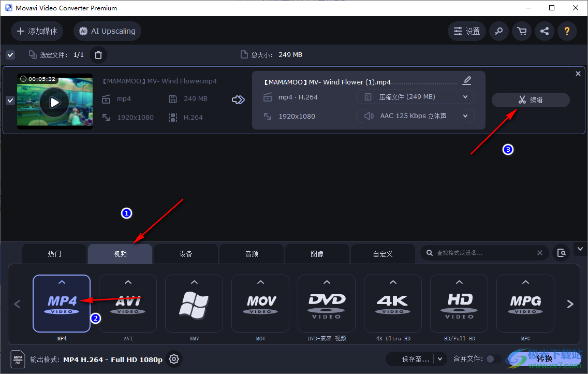
Task: Click the format search input field
Action: (x=484, y=253)
